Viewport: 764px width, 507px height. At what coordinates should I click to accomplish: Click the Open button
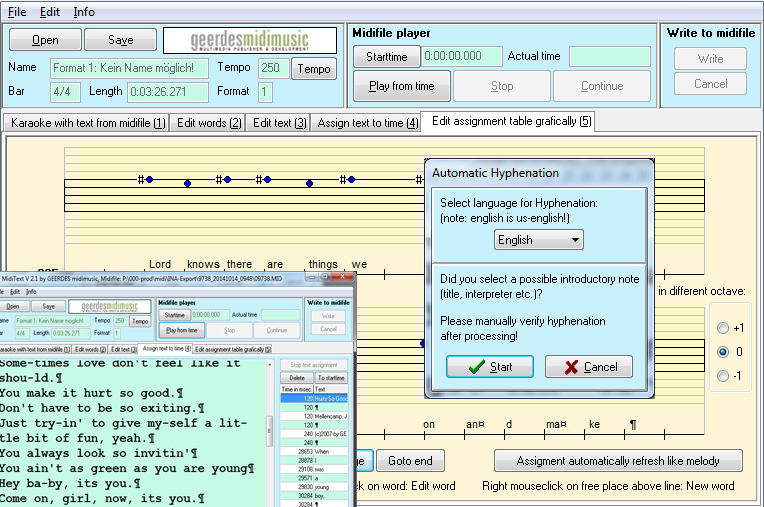[x=45, y=40]
